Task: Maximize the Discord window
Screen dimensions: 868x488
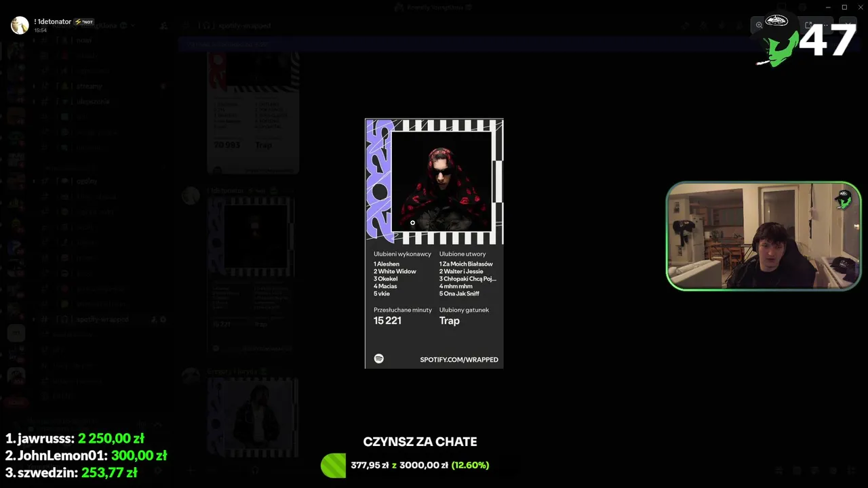Action: [x=844, y=7]
